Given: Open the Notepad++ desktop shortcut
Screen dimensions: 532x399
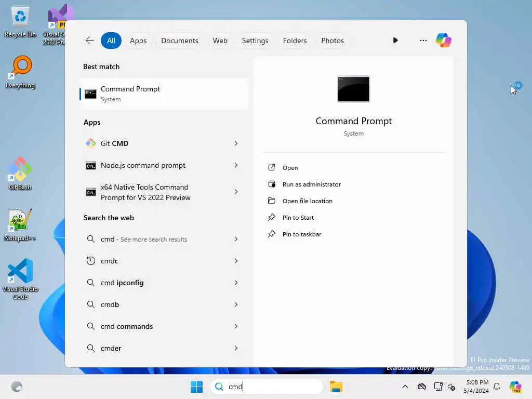Looking at the screenshot, I should (x=20, y=224).
